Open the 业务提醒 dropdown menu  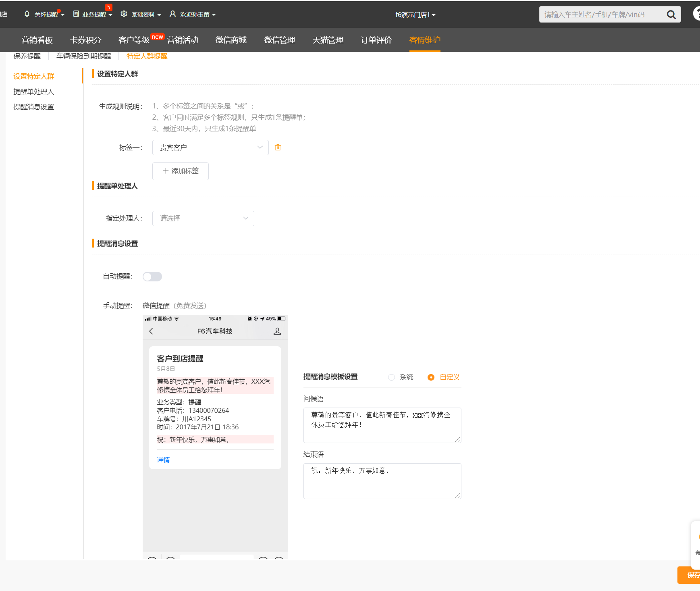click(97, 15)
